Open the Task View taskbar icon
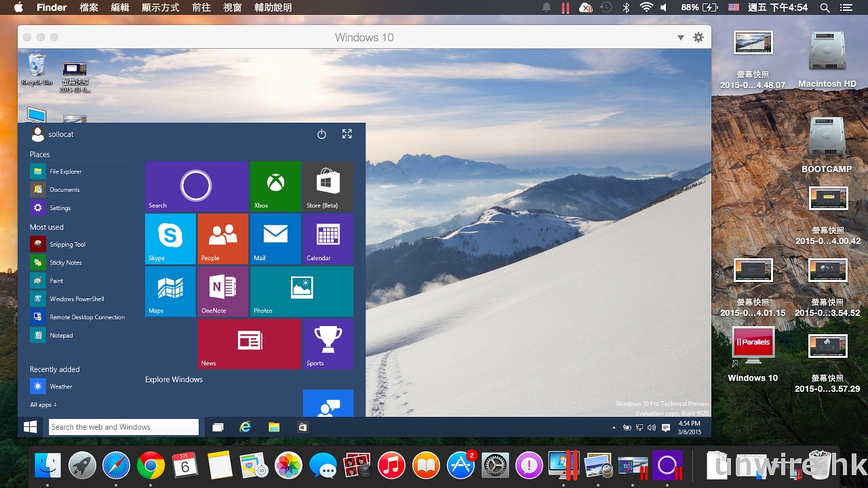868x488 pixels. tap(218, 427)
